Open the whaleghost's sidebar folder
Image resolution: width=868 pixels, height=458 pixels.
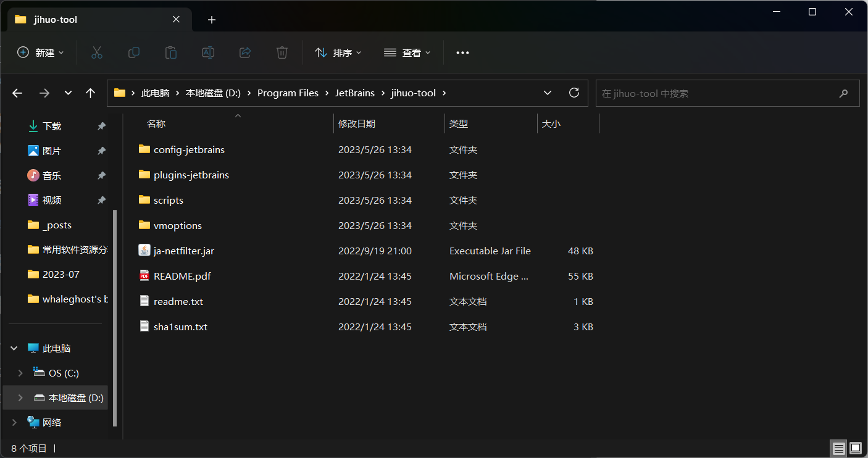pyautogui.click(x=75, y=299)
